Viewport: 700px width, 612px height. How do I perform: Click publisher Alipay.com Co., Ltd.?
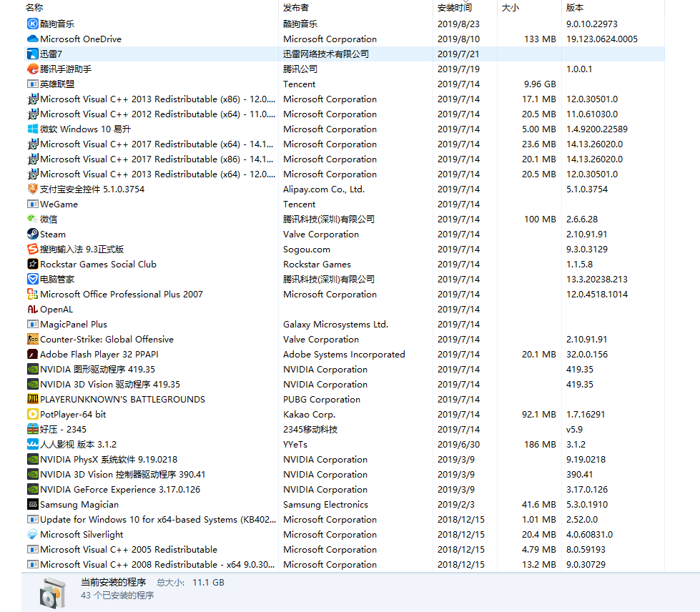(x=324, y=189)
